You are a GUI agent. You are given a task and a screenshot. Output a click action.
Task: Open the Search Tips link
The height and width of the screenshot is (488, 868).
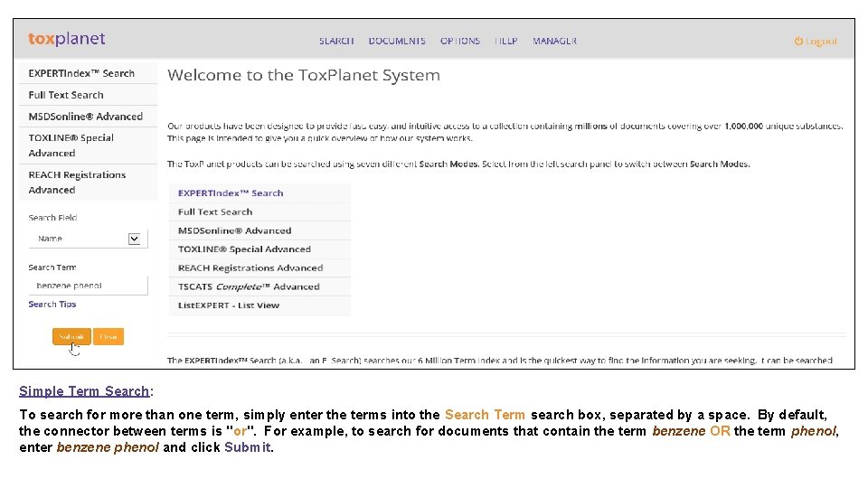point(52,305)
